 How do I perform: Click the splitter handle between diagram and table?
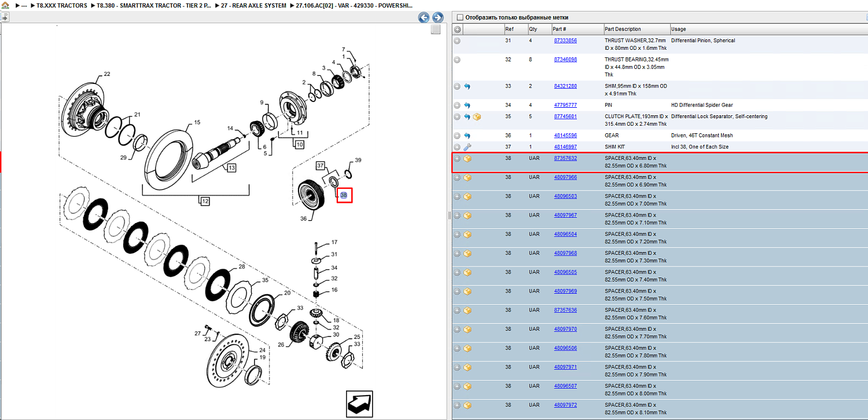pyautogui.click(x=449, y=216)
